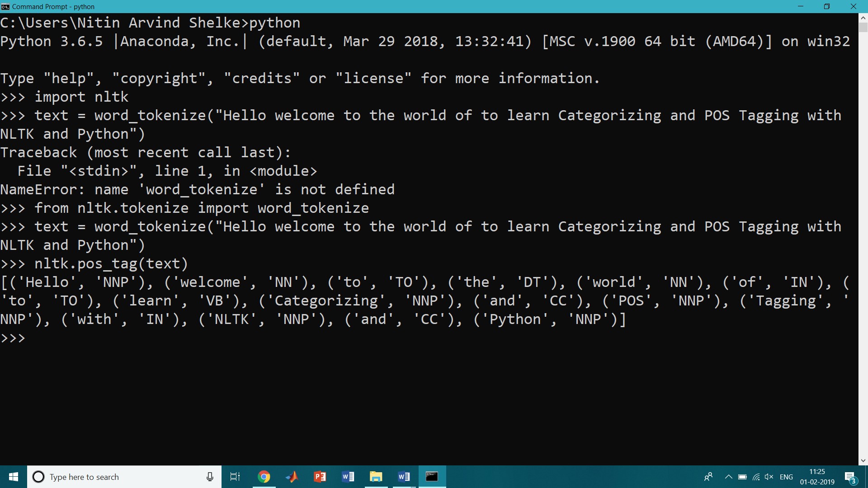Screen dimensions: 868x488
Task: Minimize the Command Prompt window
Action: tap(800, 6)
